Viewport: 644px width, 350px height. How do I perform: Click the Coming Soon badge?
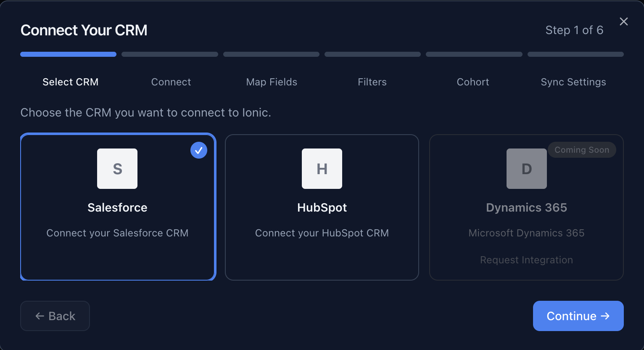pyautogui.click(x=582, y=150)
